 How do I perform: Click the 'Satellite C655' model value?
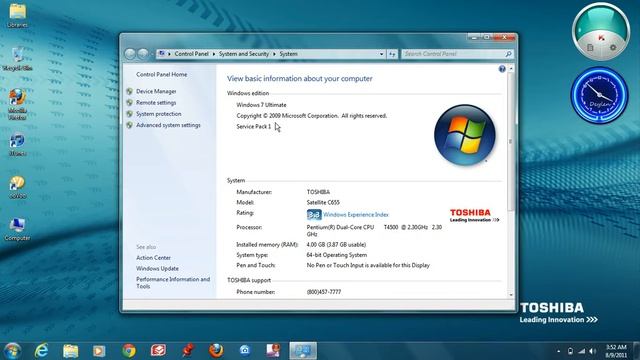(323, 202)
